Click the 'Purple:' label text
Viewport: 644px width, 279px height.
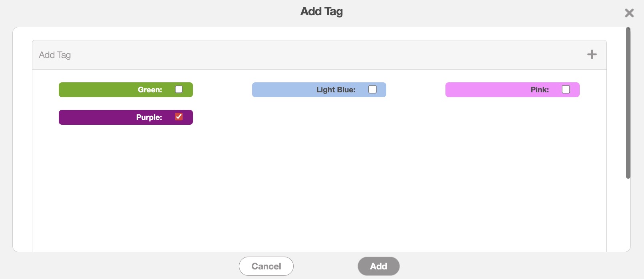pos(149,118)
